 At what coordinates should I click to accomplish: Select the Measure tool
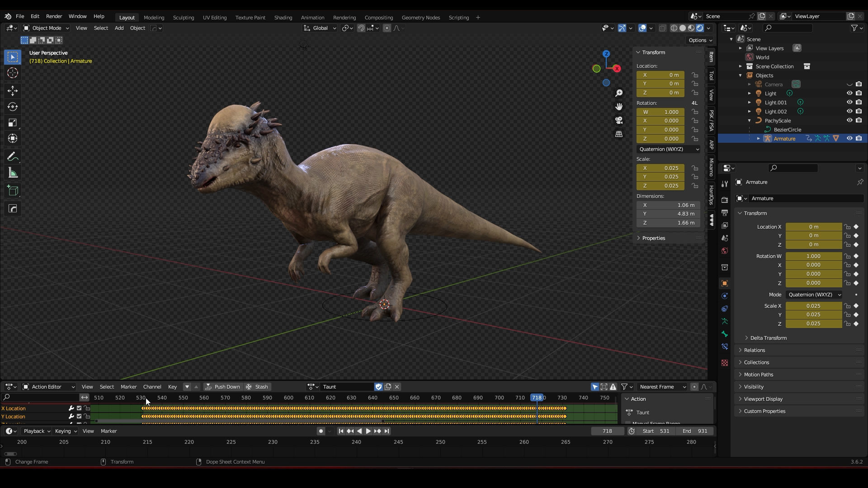13,173
